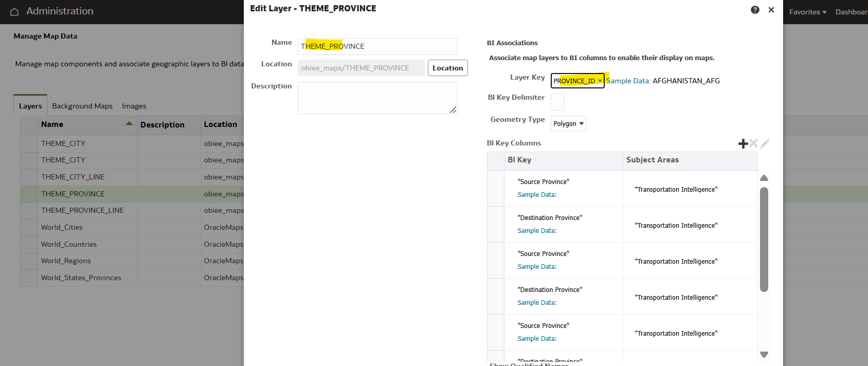868x366 pixels.
Task: Click the Administration home icon
Action: click(14, 11)
